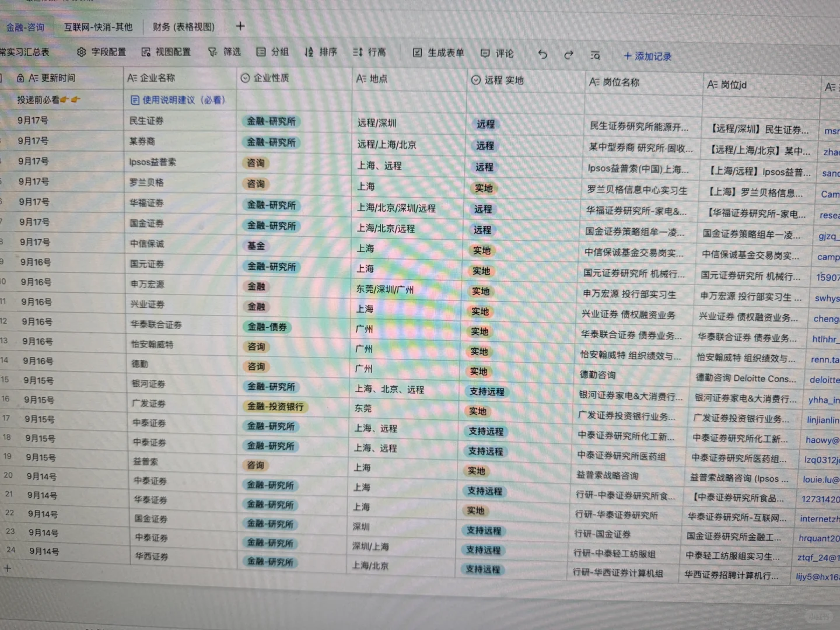Open the search records icon in toolbar

[595, 55]
